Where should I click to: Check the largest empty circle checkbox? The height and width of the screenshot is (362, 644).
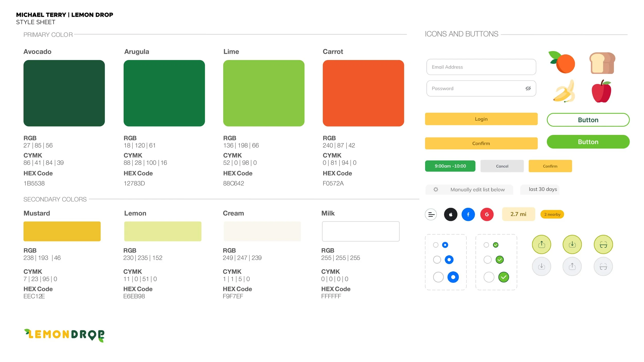pyautogui.click(x=489, y=277)
